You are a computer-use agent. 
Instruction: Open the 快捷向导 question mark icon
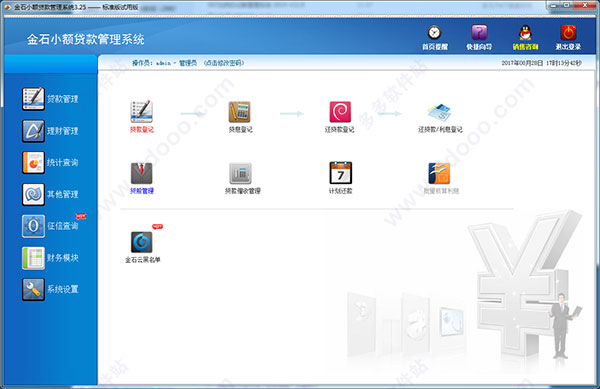[x=479, y=33]
